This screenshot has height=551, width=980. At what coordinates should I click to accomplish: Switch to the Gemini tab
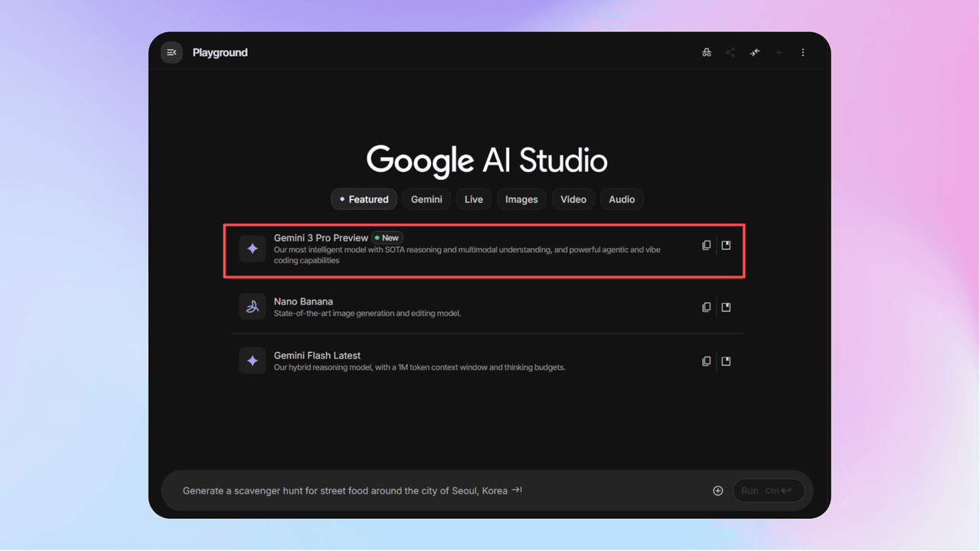click(x=426, y=199)
